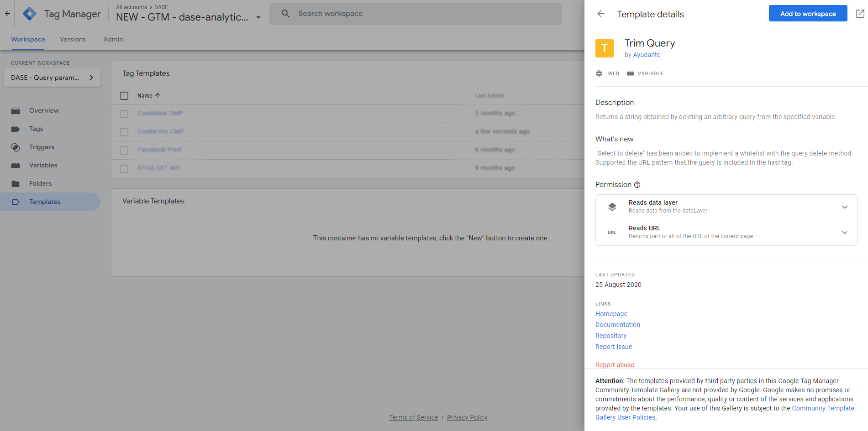Image resolution: width=868 pixels, height=431 pixels.
Task: Click the Report issue link
Action: coord(614,347)
